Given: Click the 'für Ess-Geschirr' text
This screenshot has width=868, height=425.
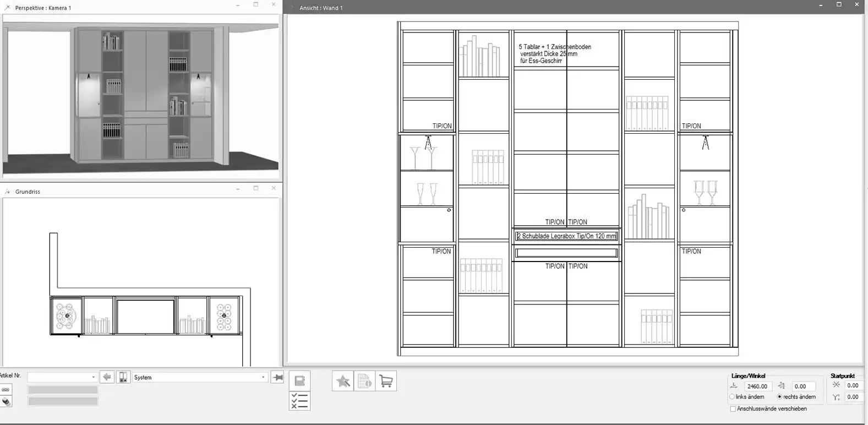Looking at the screenshot, I should [541, 61].
